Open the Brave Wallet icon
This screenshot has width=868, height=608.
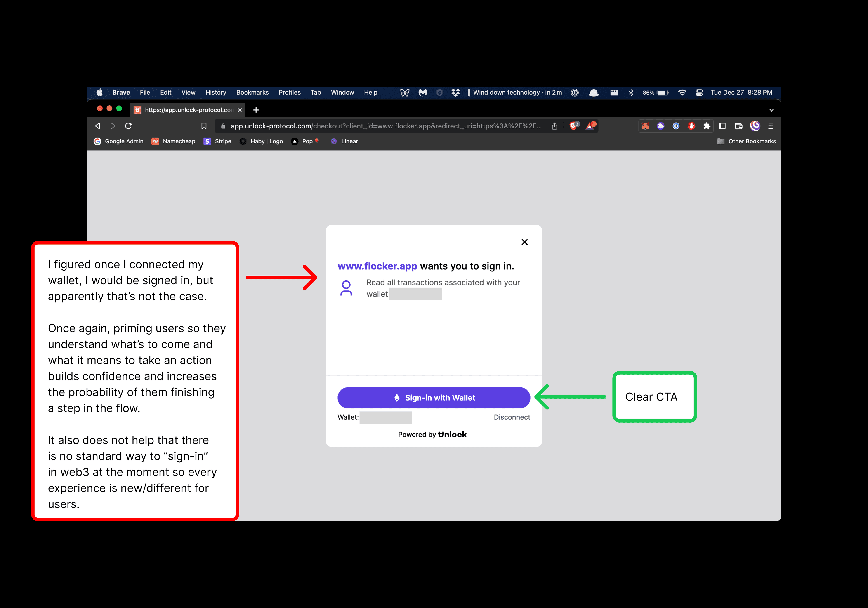(738, 126)
